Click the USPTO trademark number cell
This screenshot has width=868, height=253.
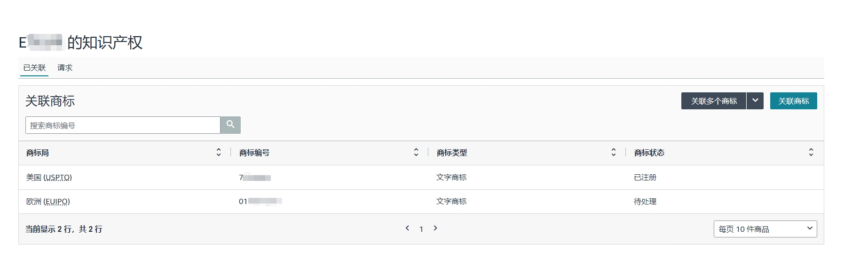[x=255, y=178]
